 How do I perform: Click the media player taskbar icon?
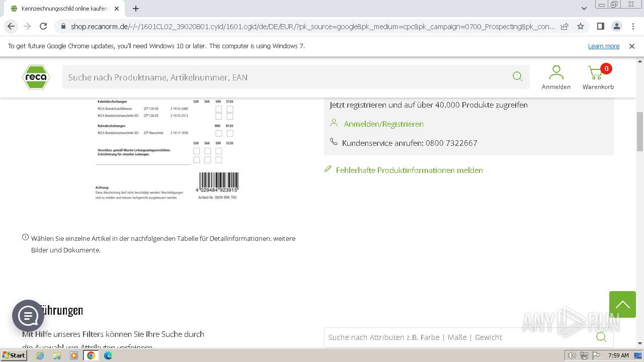click(x=74, y=355)
